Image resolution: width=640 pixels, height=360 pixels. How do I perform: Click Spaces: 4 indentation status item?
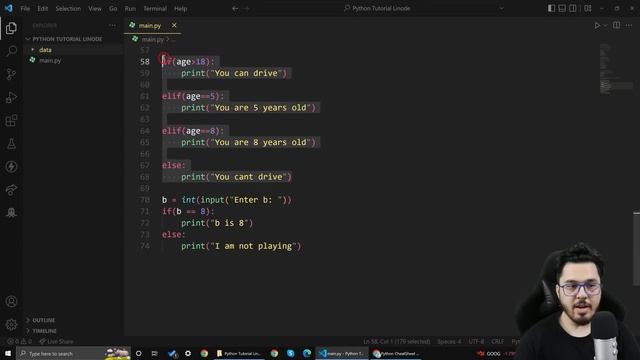(449, 342)
